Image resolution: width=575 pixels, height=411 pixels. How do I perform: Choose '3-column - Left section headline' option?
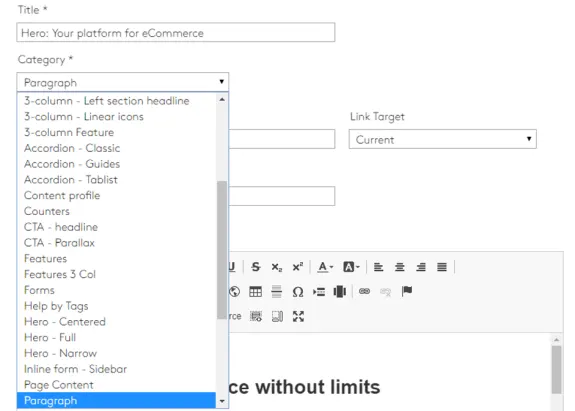117,100
